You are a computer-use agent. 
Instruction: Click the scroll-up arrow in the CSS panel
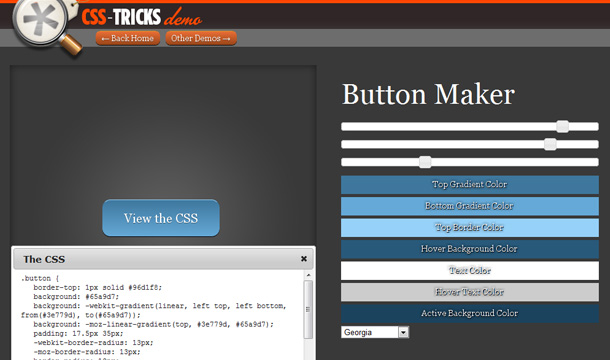point(308,275)
